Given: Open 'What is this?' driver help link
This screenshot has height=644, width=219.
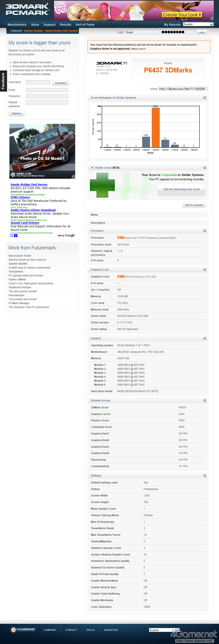Looking at the screenshot, I should (x=138, y=49).
